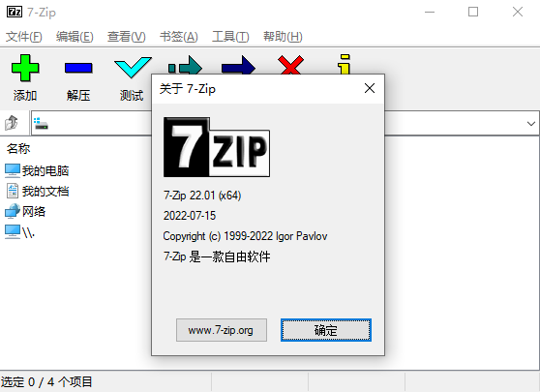
Task: Click the blue minus 解压 (Extract) toolbar icon
Action: point(78,68)
